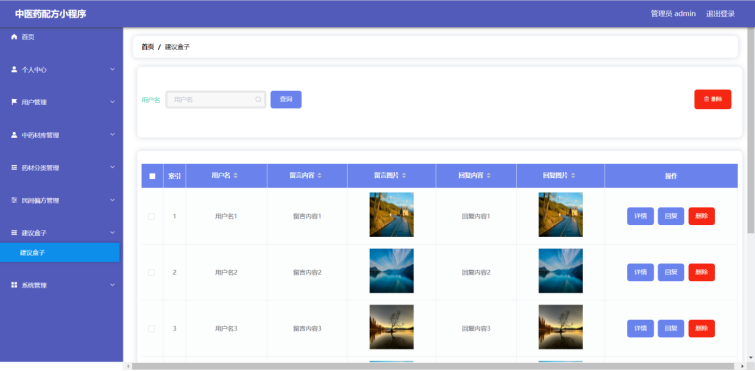Click the list icon beside 药材分类管理
The width and height of the screenshot is (755, 371).
click(x=14, y=167)
